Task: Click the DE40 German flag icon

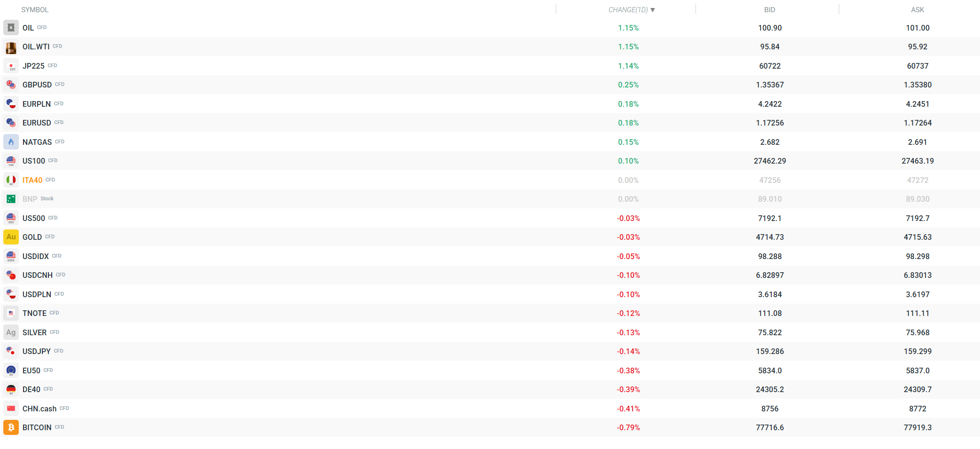Action: pos(11,389)
